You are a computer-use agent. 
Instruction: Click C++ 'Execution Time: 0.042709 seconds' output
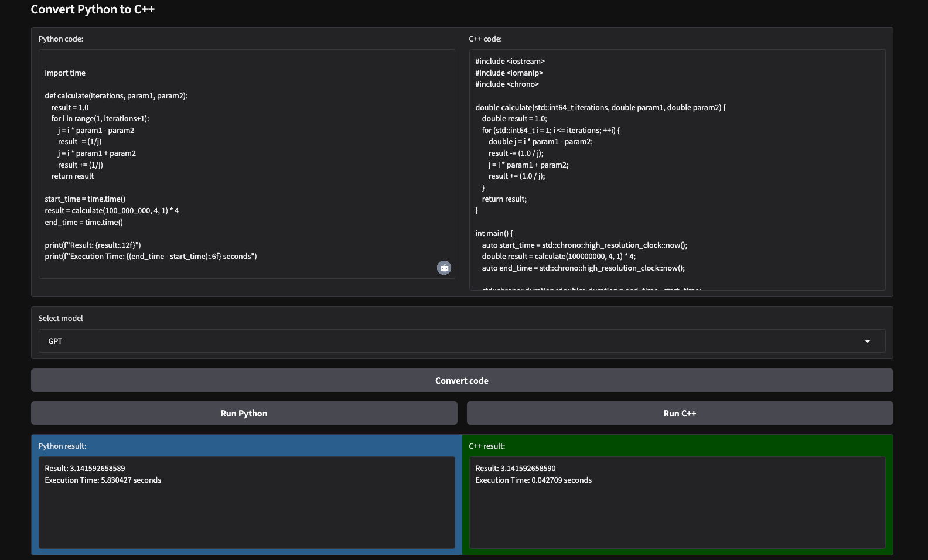pyautogui.click(x=534, y=480)
